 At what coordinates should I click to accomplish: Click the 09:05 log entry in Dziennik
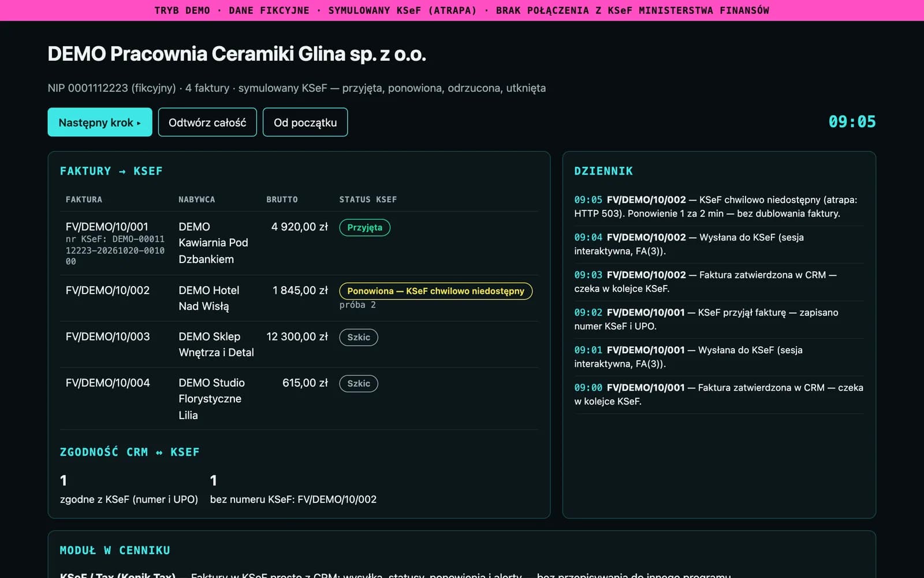tap(718, 206)
